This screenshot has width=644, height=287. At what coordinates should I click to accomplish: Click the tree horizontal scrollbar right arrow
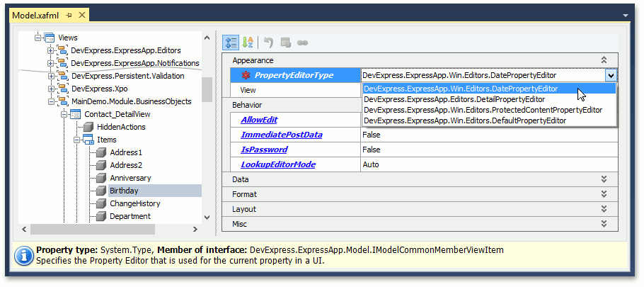coord(196,229)
